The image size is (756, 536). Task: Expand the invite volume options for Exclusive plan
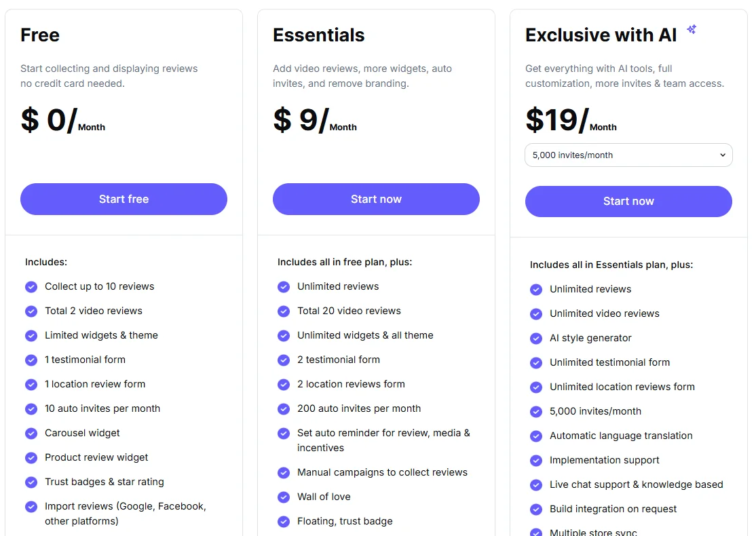[x=628, y=155]
